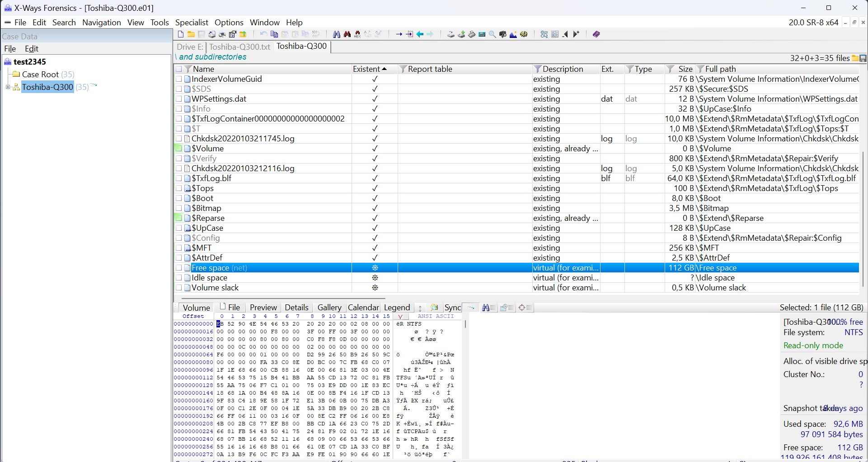The image size is (868, 462).
Task: Open the hex values search icon
Action: (x=357, y=34)
